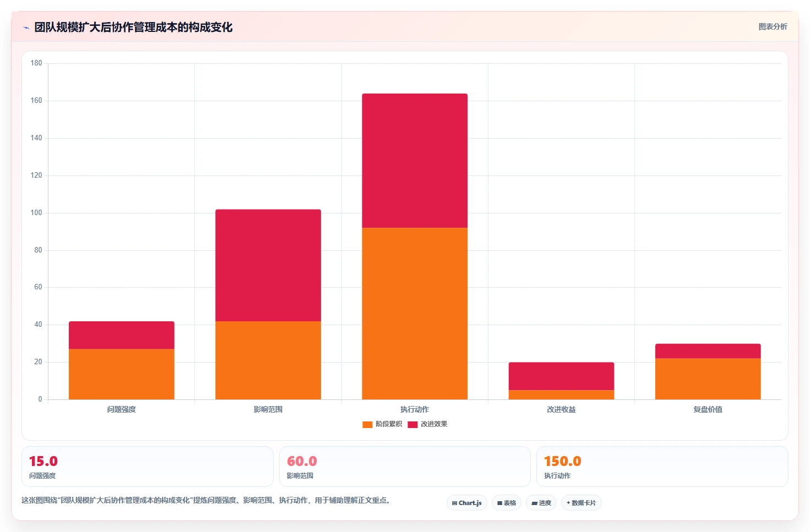Click the 改进收益 x-axis label
Viewport: 810px width, 532px height.
click(x=561, y=409)
